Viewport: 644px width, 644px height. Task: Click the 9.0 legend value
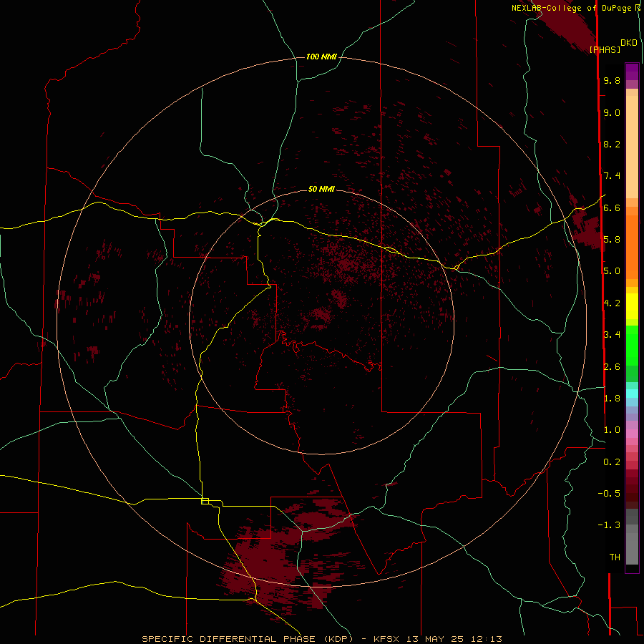point(612,113)
